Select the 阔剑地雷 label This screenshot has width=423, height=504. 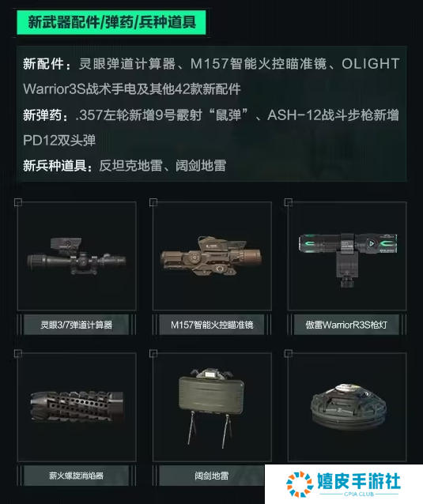click(212, 476)
